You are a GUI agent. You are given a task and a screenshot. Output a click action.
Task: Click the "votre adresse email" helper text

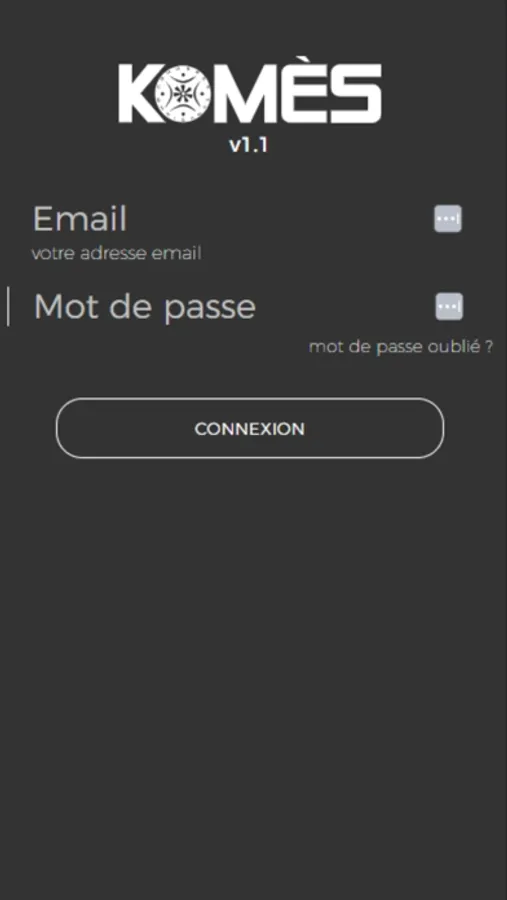tap(117, 253)
